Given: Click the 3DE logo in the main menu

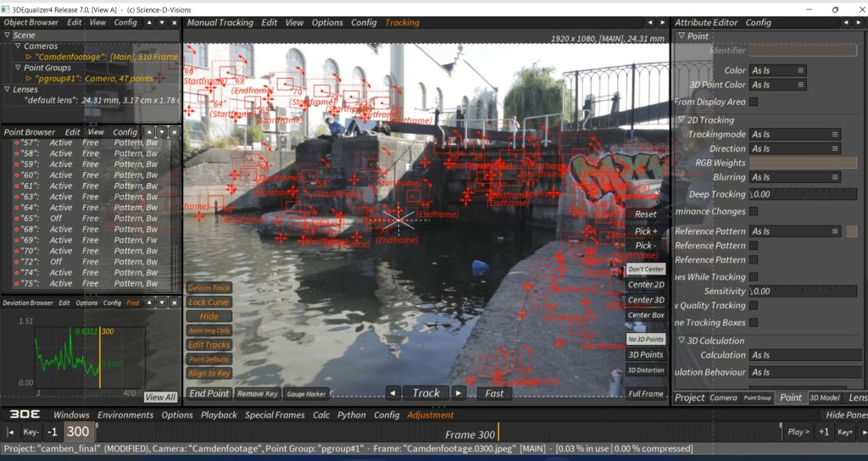Looking at the screenshot, I should [x=25, y=414].
